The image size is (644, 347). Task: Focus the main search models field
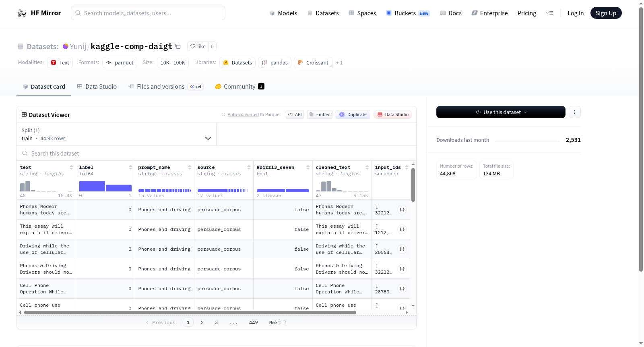148,13
